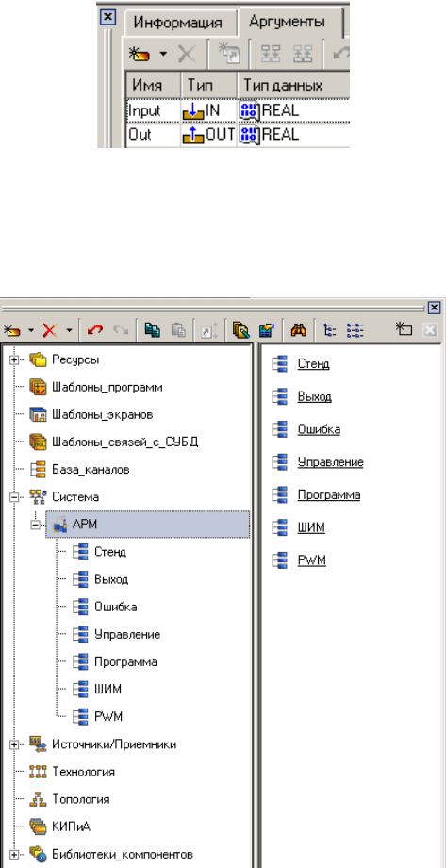The width and height of the screenshot is (446, 868).
Task: Click the copy icon in navigator toolbar
Action: click(151, 330)
